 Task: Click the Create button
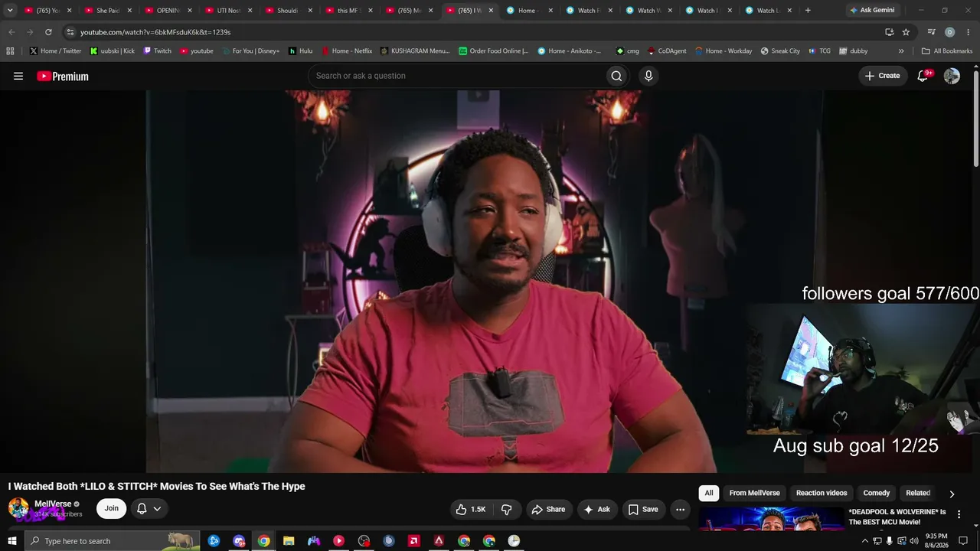coord(883,76)
